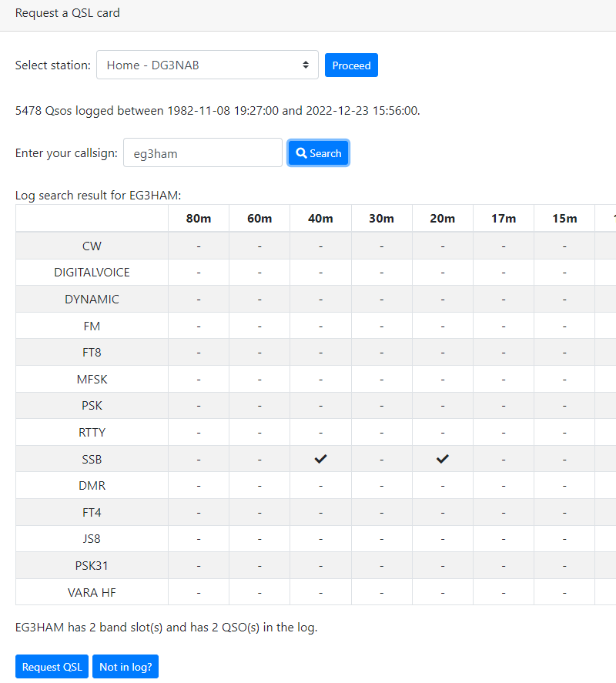
Task: Click the checkmark in SSB 40m cell
Action: coord(320,458)
